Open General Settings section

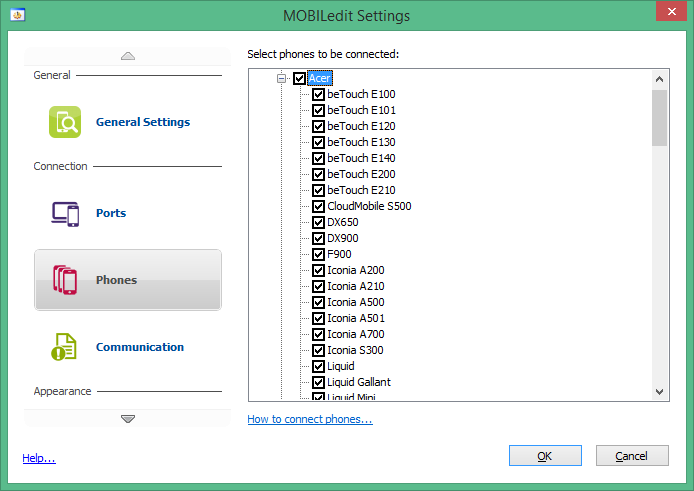pos(143,122)
